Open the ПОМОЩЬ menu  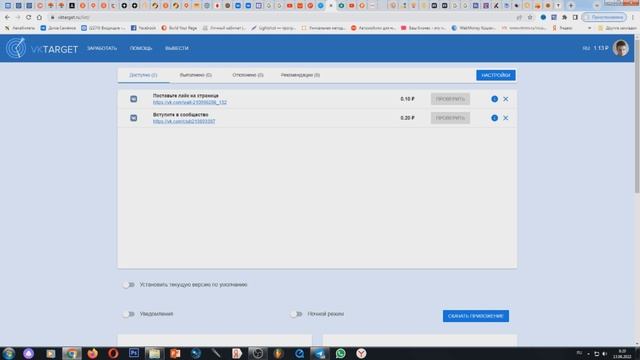click(x=141, y=48)
